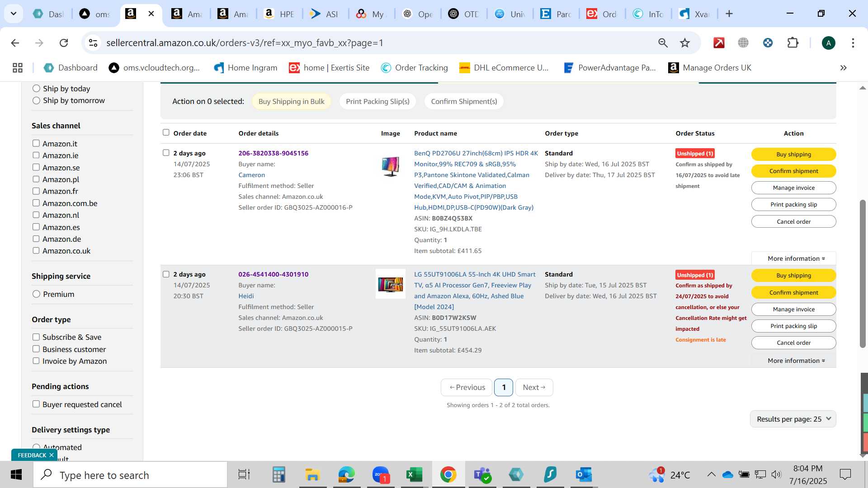868x488 pixels.
Task: Open Home Ingram bookmark
Action: (x=245, y=68)
